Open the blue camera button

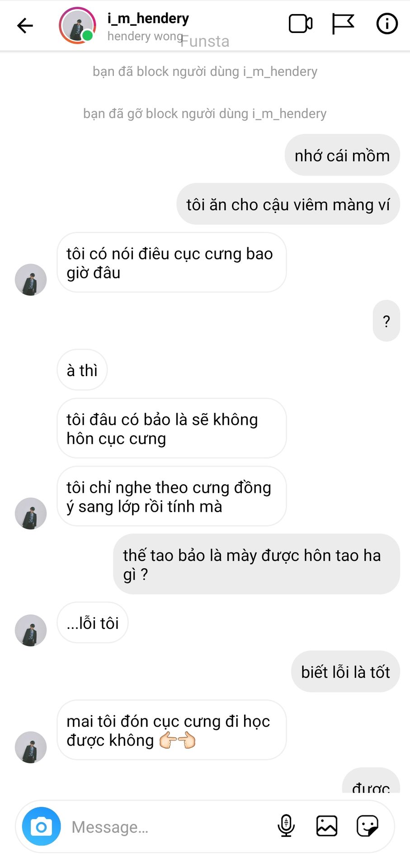pos(41,826)
